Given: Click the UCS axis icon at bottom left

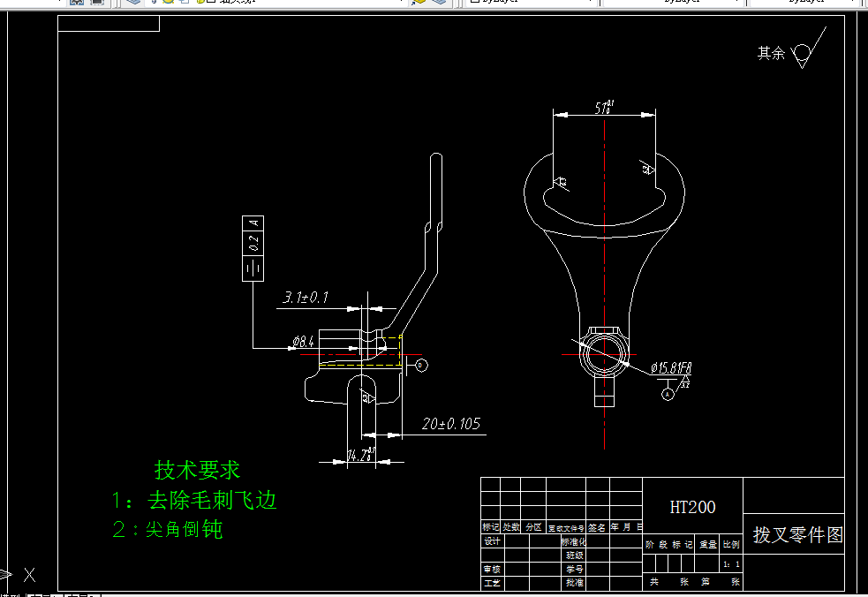Looking at the screenshot, I should (x=29, y=574).
